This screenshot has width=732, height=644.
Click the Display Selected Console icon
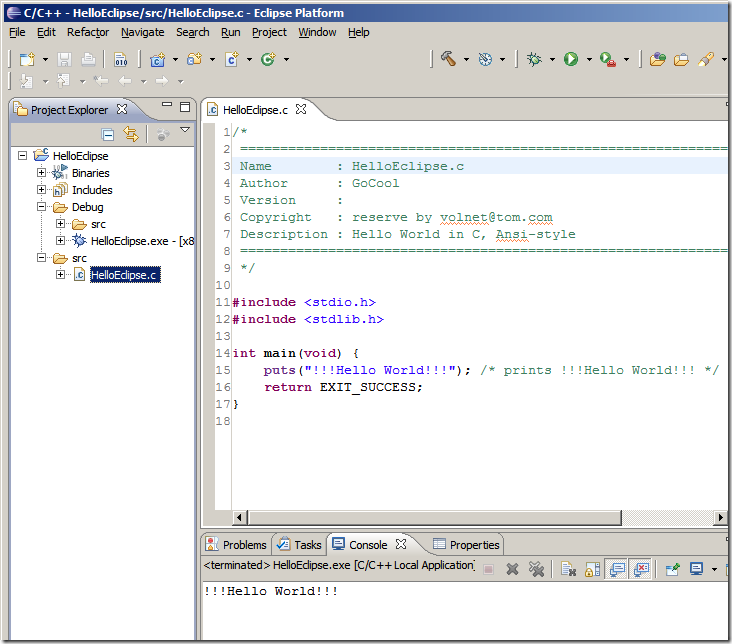click(697, 569)
